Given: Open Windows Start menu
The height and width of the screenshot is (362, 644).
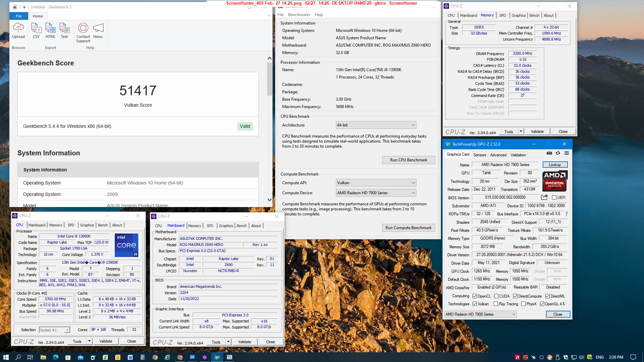Looking at the screenshot, I should [6, 357].
